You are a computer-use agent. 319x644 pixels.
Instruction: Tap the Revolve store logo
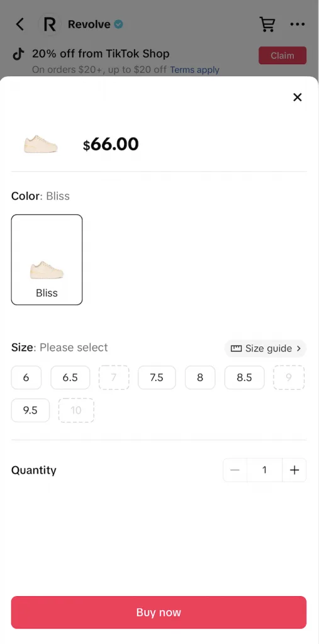49,25
